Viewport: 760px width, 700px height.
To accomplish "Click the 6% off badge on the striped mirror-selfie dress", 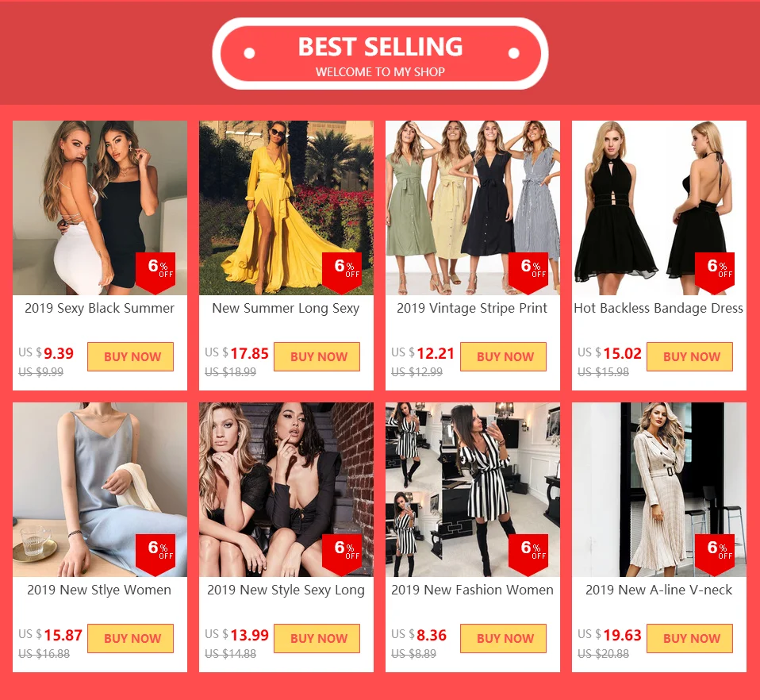I will 528,555.
